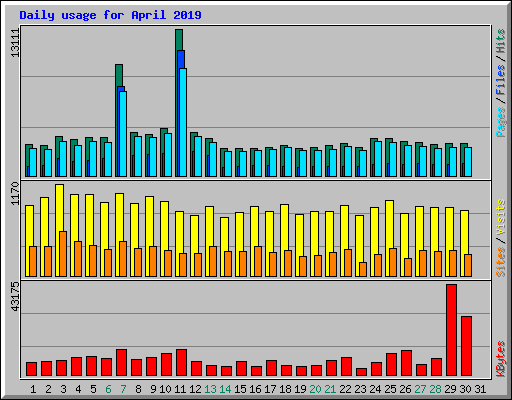Screen dimensions: 512x400
Task: Click the red 'KBytes' legend label
Action: pos(501,359)
